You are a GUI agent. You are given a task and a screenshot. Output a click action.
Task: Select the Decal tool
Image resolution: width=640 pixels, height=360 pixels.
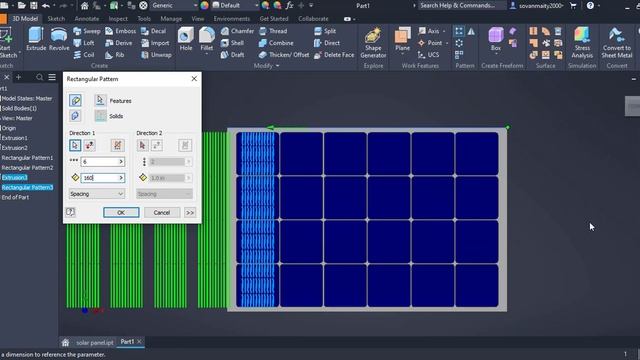tap(153, 31)
